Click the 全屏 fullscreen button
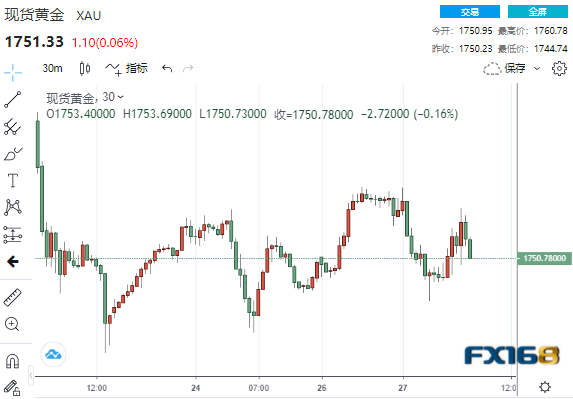573x399 pixels. coord(538,12)
